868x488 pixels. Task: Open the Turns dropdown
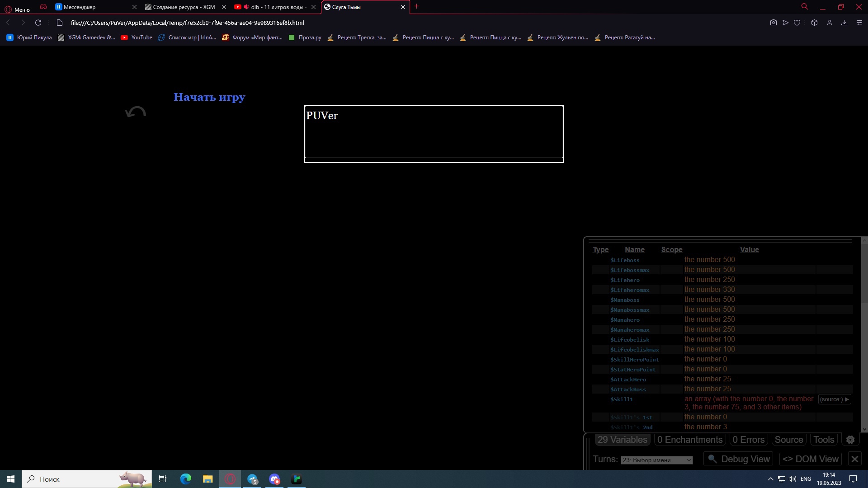[656, 460]
